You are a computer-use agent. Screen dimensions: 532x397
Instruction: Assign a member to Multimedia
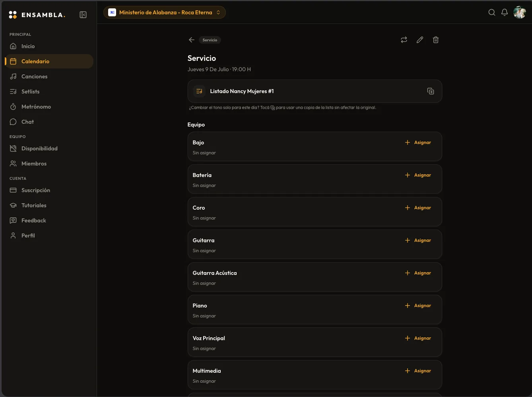[418, 371]
